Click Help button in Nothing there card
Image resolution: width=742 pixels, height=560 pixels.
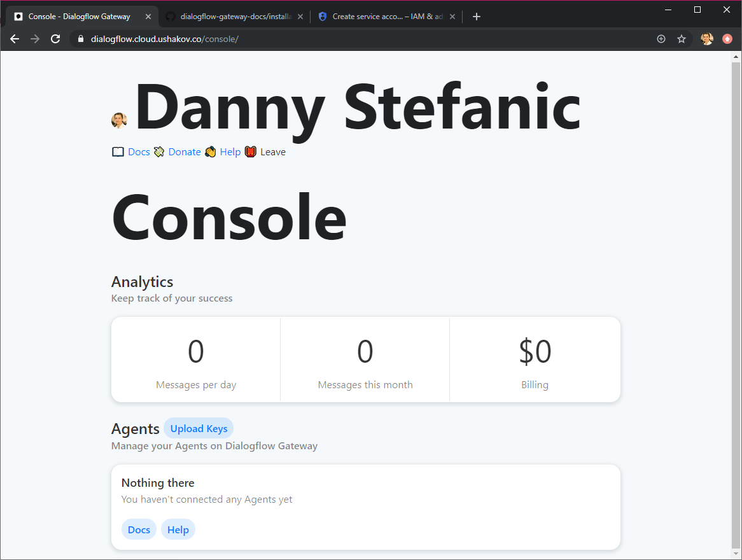point(178,529)
